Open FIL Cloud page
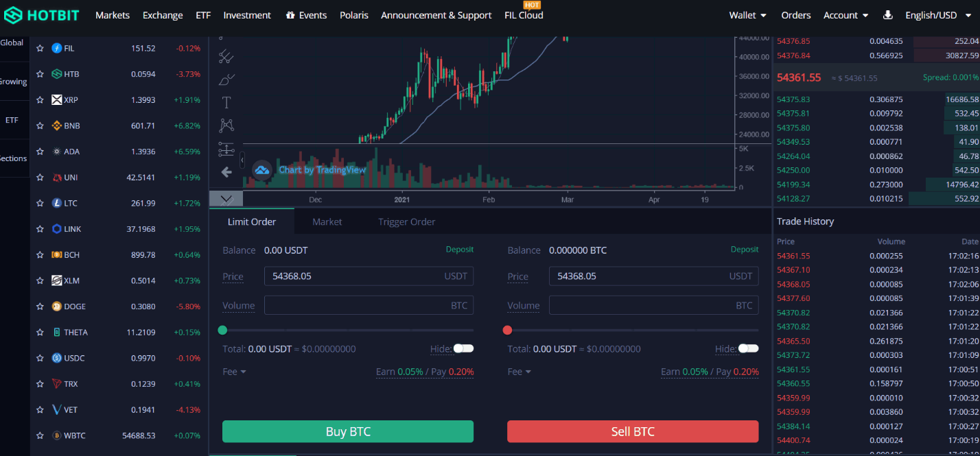 point(524,15)
